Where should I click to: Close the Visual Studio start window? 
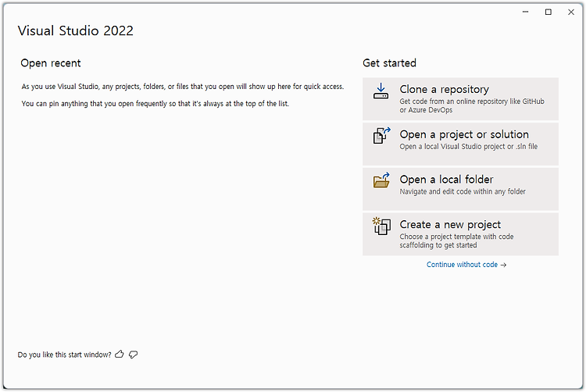[x=571, y=12]
